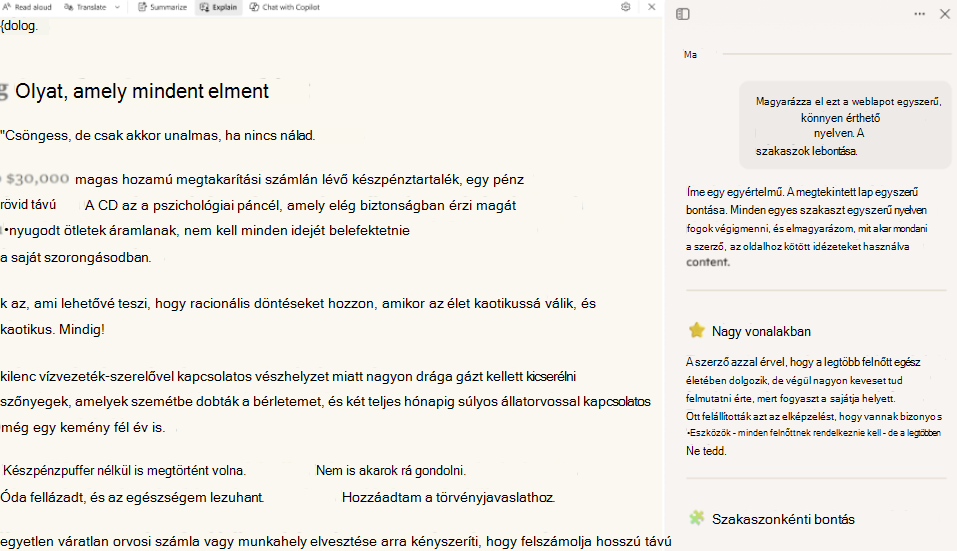The height and width of the screenshot is (551, 957).
Task: Click the 'Ne tedd.' line in Copilot
Action: coord(706,451)
